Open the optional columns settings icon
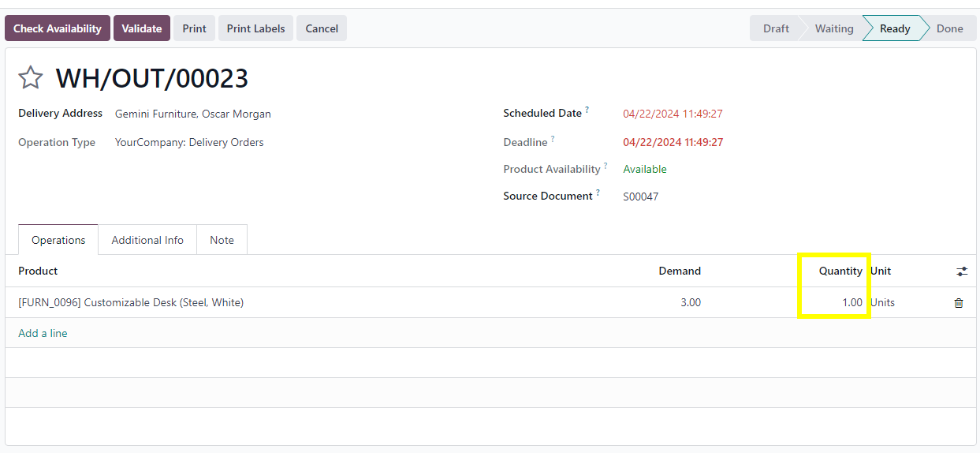Viewport: 980px width, 453px height. point(962,271)
